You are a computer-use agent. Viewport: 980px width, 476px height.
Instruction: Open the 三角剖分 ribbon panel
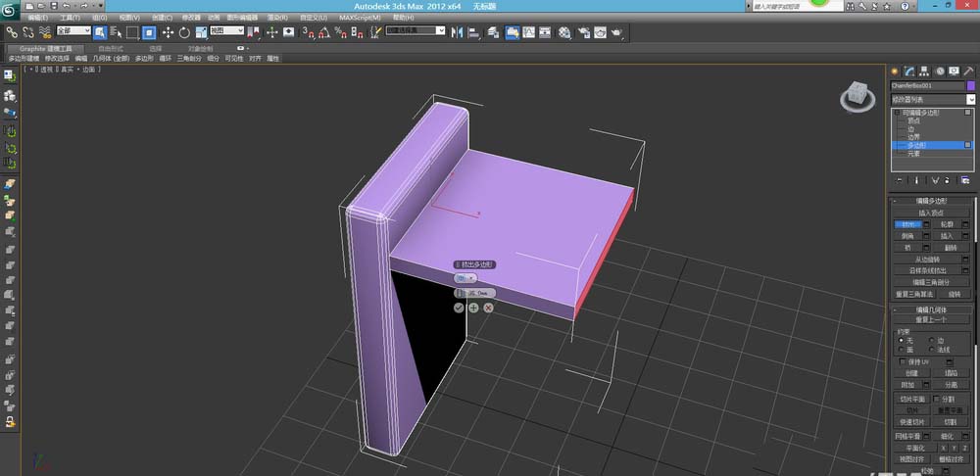(189, 59)
